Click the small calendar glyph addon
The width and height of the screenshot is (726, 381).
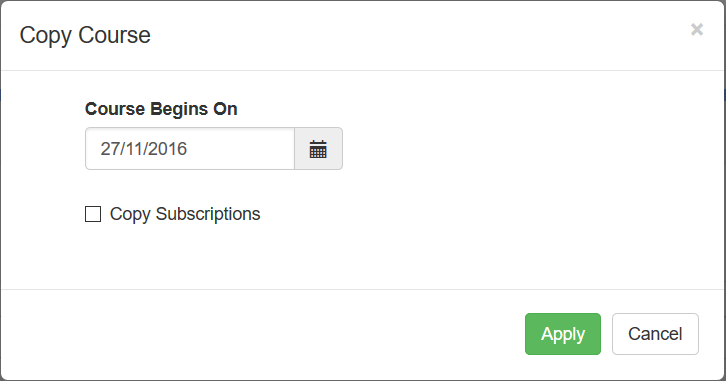coord(318,149)
